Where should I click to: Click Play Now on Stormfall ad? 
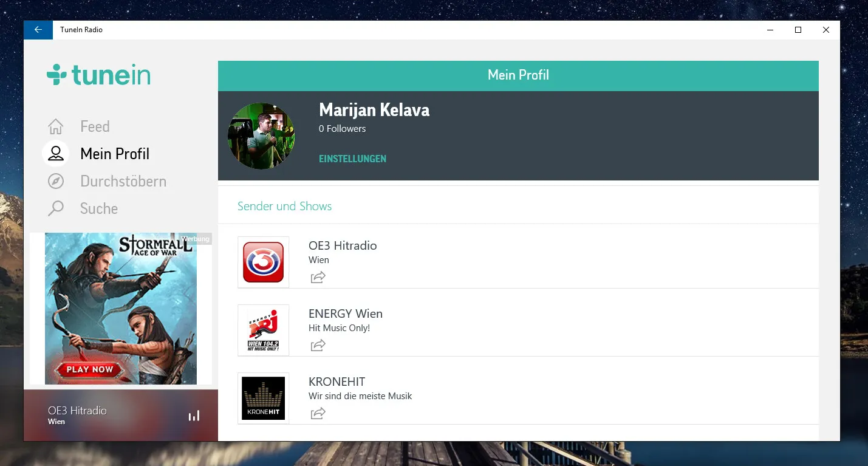[x=90, y=369]
